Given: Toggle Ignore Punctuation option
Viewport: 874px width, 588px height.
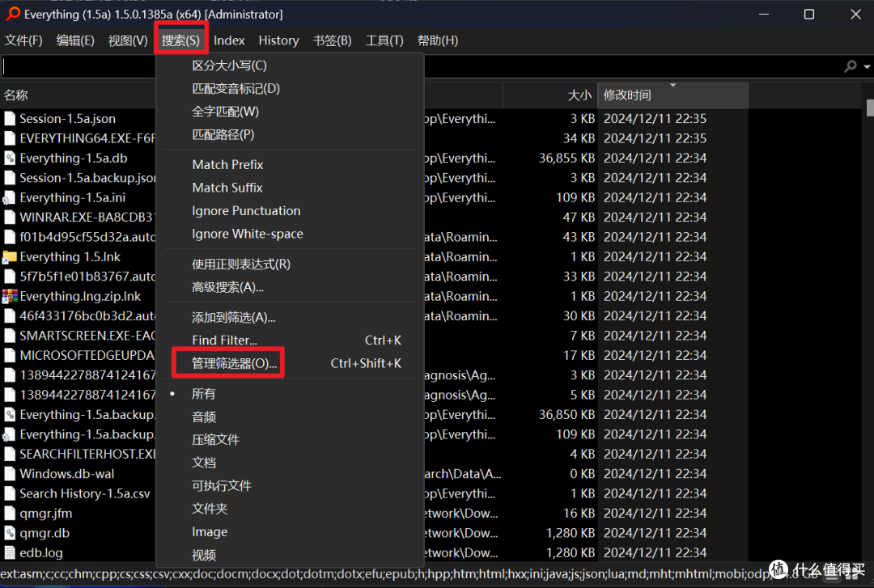Looking at the screenshot, I should [x=290, y=210].
